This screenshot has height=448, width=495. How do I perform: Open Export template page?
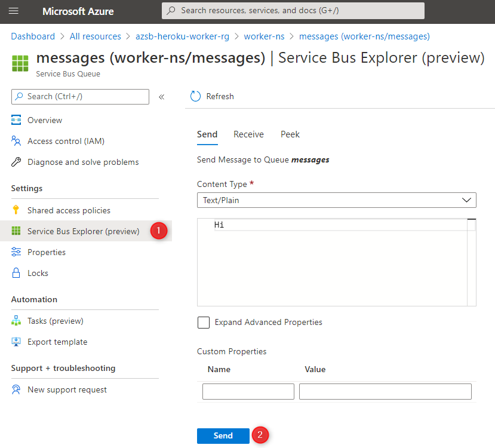57,342
